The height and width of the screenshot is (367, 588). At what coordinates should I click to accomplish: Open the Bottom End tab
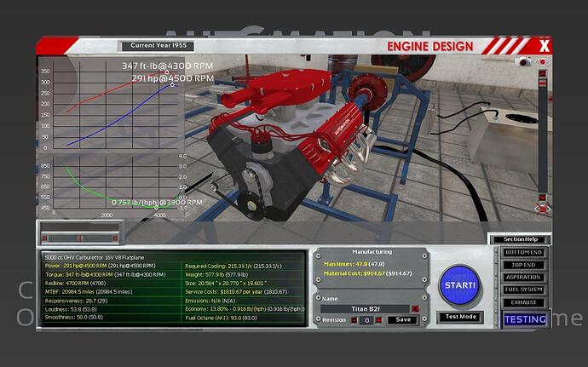(523, 253)
